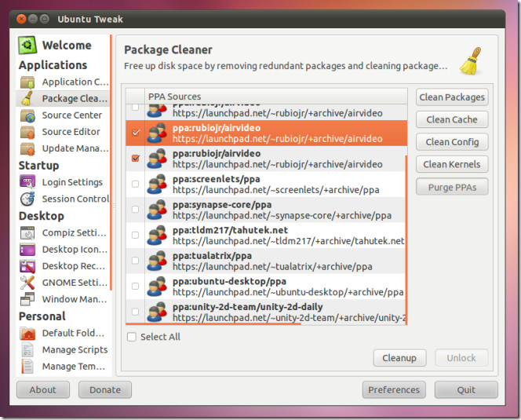Click the PPA list horizontal scrollbar
Viewport: 521px width, 420px height.
(x=213, y=323)
